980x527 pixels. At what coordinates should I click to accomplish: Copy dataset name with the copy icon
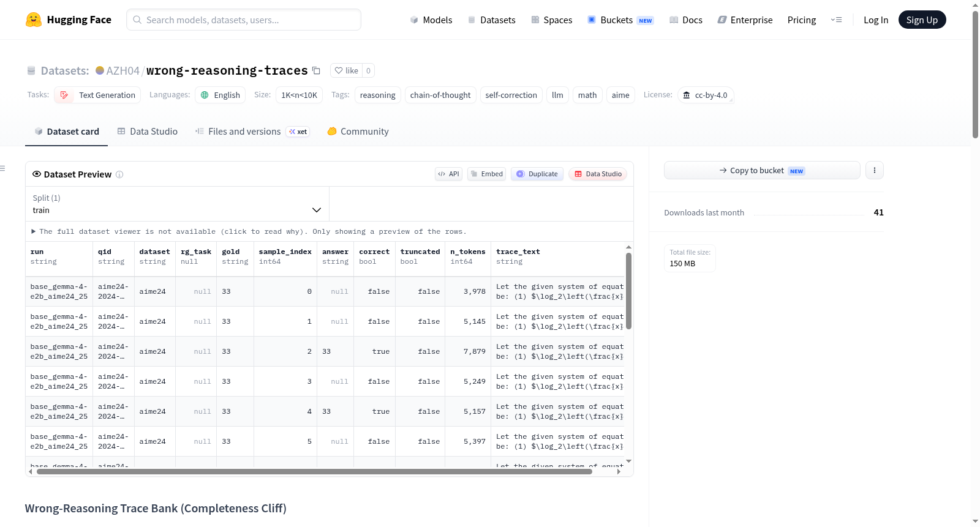(x=316, y=70)
